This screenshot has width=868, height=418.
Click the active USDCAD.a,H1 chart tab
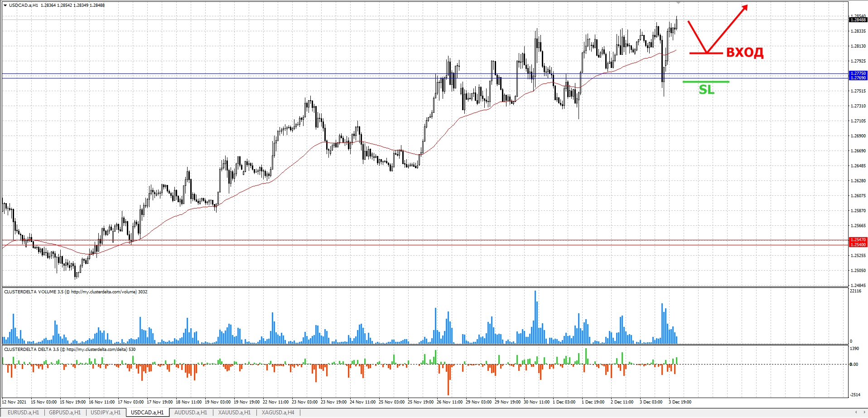[x=147, y=413]
